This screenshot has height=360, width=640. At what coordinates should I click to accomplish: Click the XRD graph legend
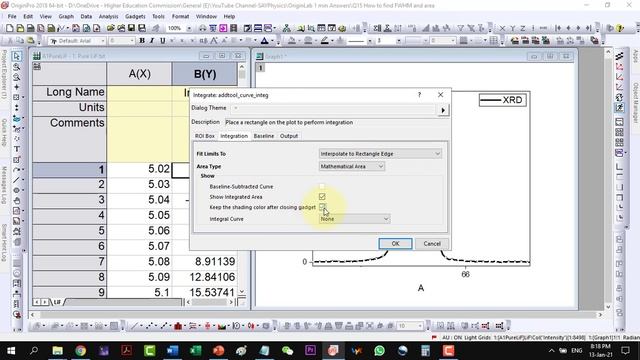pyautogui.click(x=502, y=100)
